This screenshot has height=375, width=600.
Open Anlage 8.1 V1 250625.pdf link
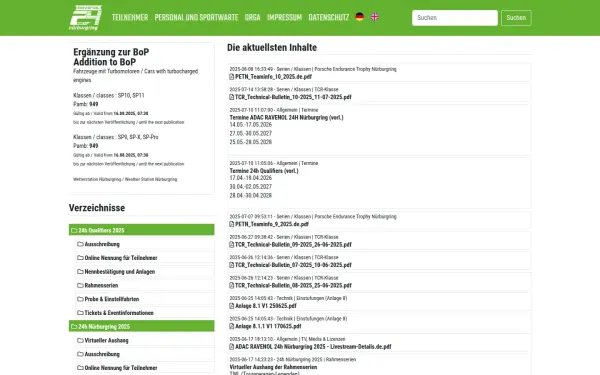(x=266, y=306)
